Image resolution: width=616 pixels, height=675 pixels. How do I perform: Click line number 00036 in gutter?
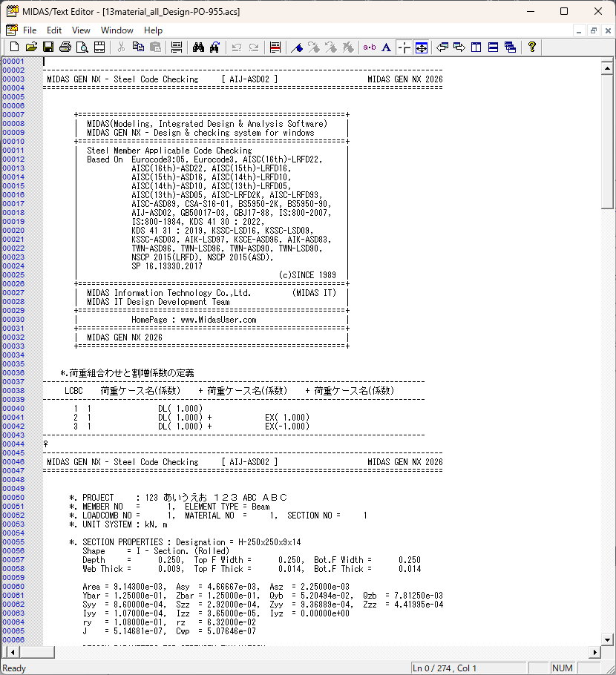tap(13, 373)
